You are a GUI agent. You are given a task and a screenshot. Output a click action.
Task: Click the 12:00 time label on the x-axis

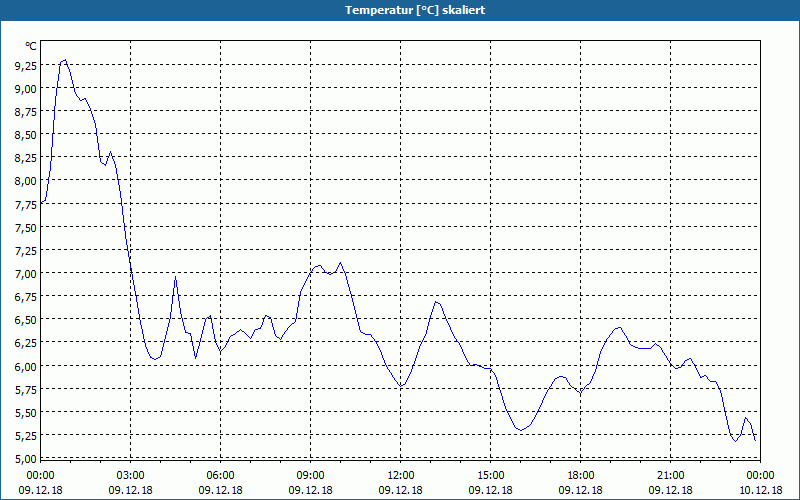[401, 476]
